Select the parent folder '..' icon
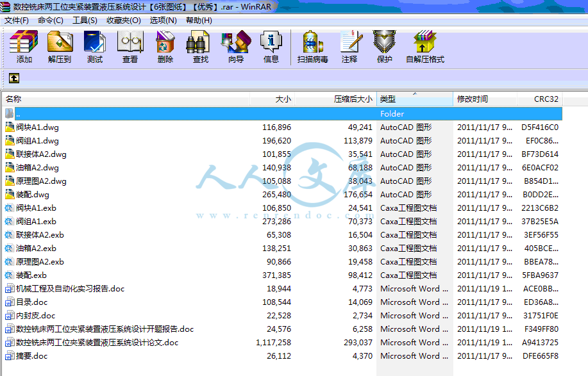The height and width of the screenshot is (376, 588). coord(10,113)
